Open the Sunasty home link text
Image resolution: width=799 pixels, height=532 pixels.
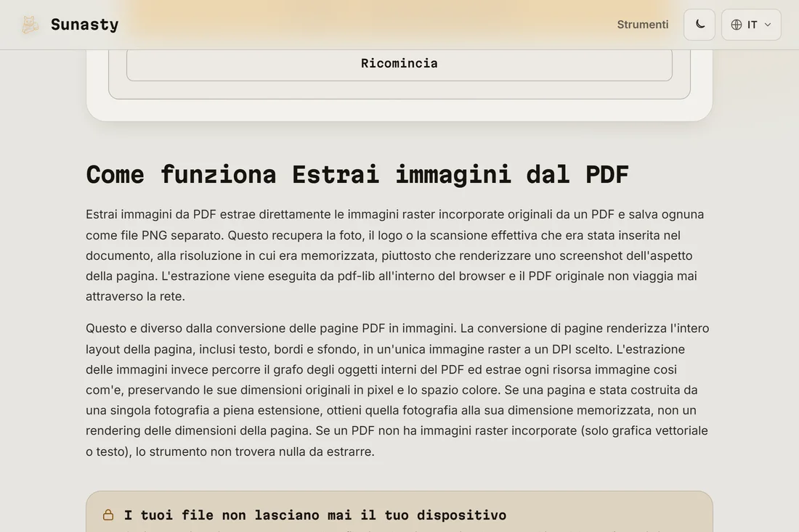point(84,25)
